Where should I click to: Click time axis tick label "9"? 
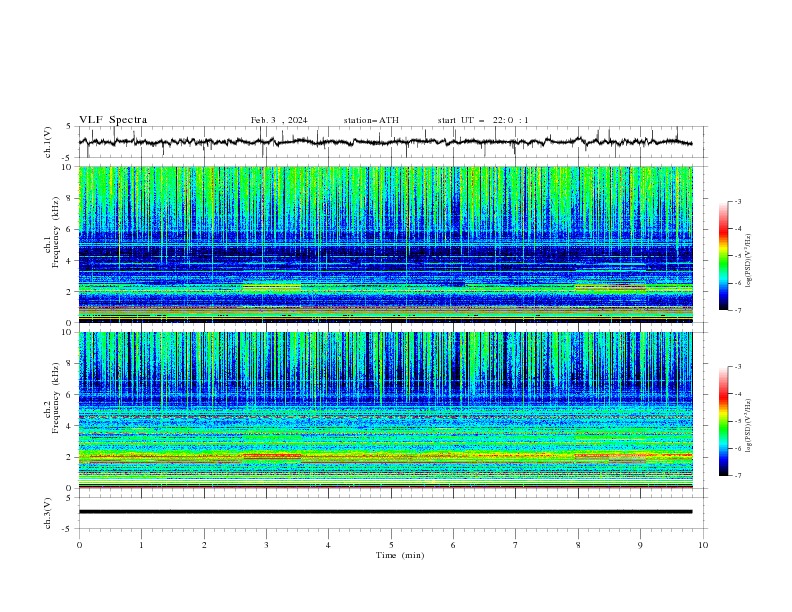point(640,545)
